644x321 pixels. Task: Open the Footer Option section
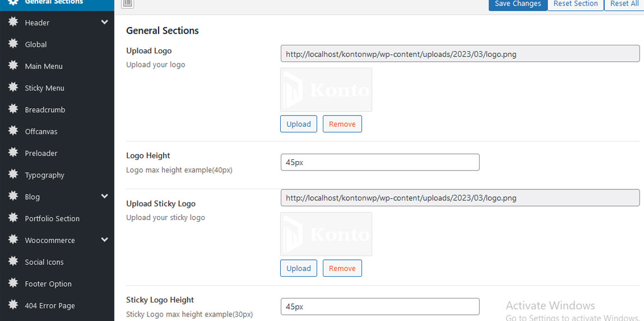pos(48,284)
